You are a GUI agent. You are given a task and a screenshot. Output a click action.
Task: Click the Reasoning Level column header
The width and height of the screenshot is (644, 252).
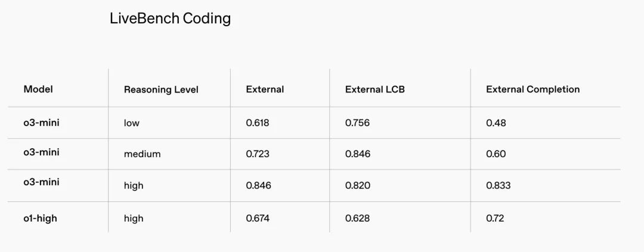(x=161, y=90)
